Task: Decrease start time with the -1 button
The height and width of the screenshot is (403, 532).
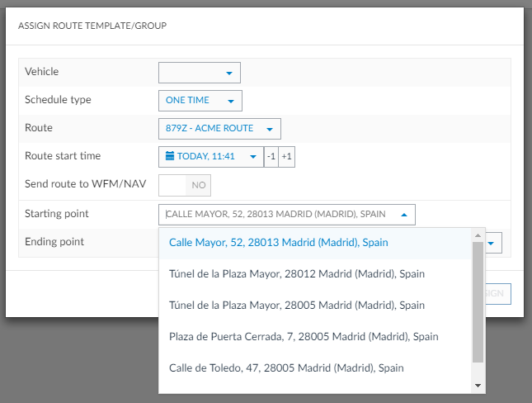Action: coord(271,157)
